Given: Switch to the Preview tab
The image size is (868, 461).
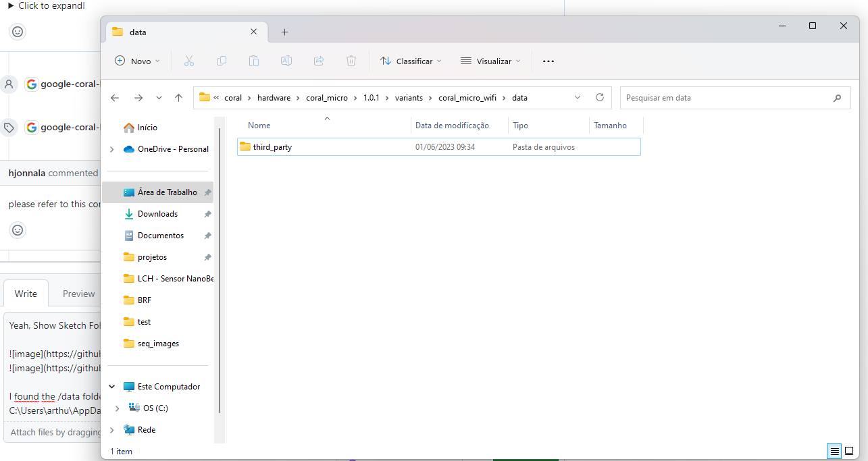Looking at the screenshot, I should 78,293.
